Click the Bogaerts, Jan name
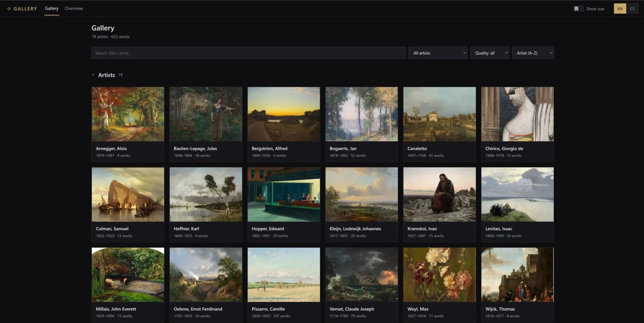Image resolution: width=644 pixels, height=323 pixels. pos(343,149)
